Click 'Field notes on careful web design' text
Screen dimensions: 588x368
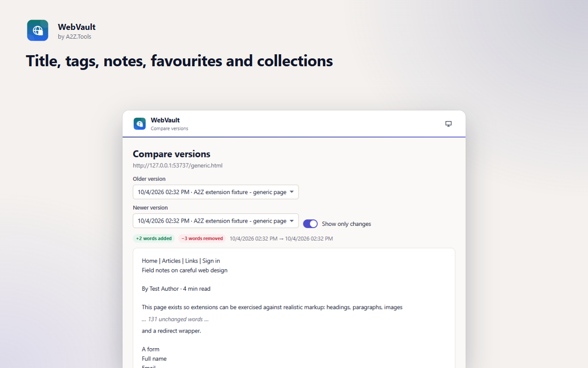(x=185, y=270)
